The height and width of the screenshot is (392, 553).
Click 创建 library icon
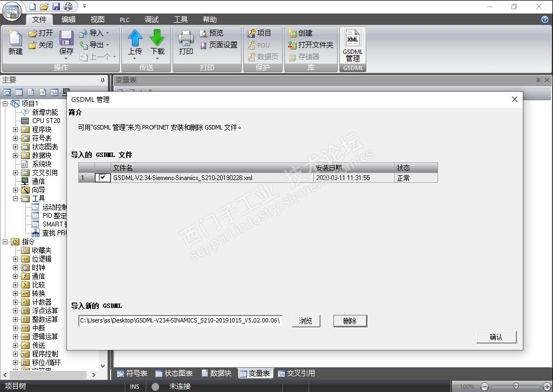click(292, 33)
